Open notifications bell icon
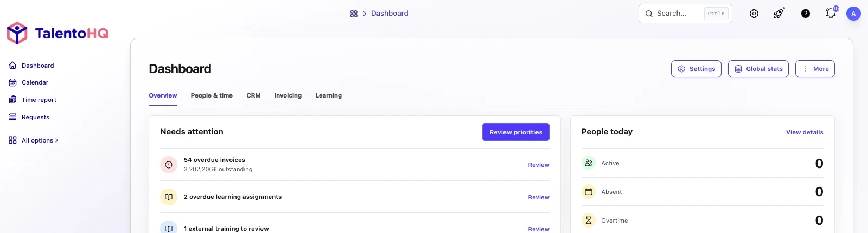 (x=831, y=14)
